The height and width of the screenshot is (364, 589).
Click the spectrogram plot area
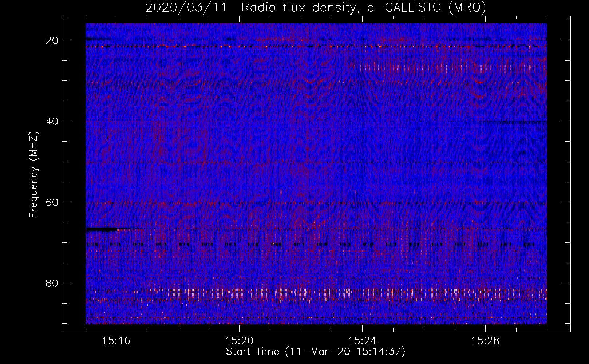click(316, 174)
